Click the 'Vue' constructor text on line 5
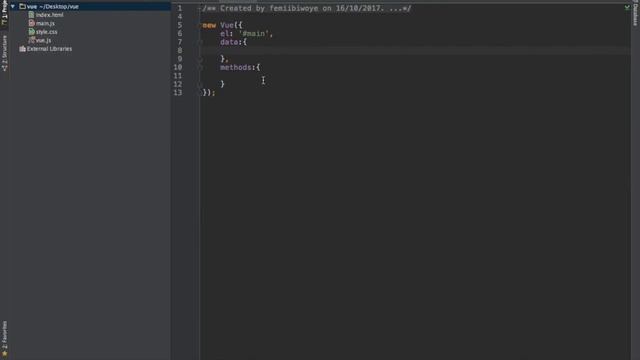This screenshot has width=640, height=360. pyautogui.click(x=227, y=25)
